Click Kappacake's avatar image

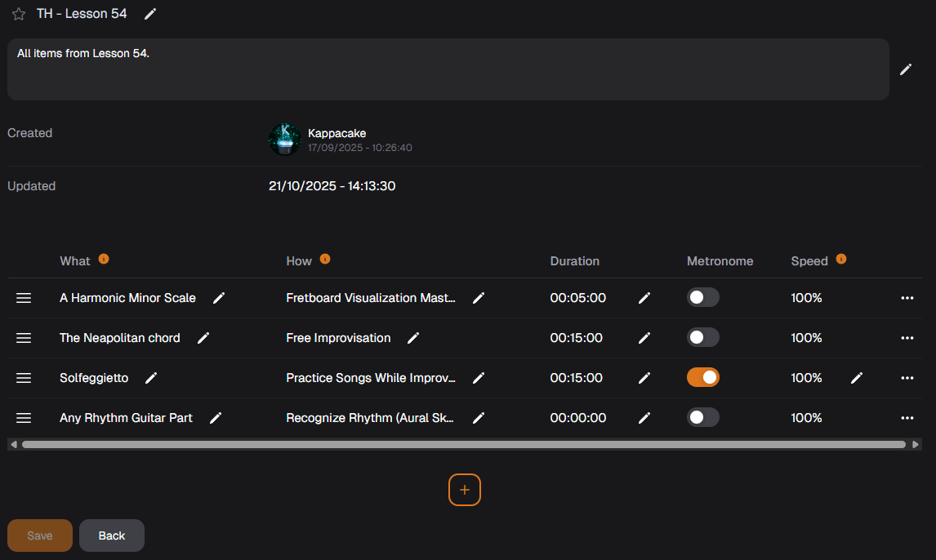pyautogui.click(x=284, y=139)
